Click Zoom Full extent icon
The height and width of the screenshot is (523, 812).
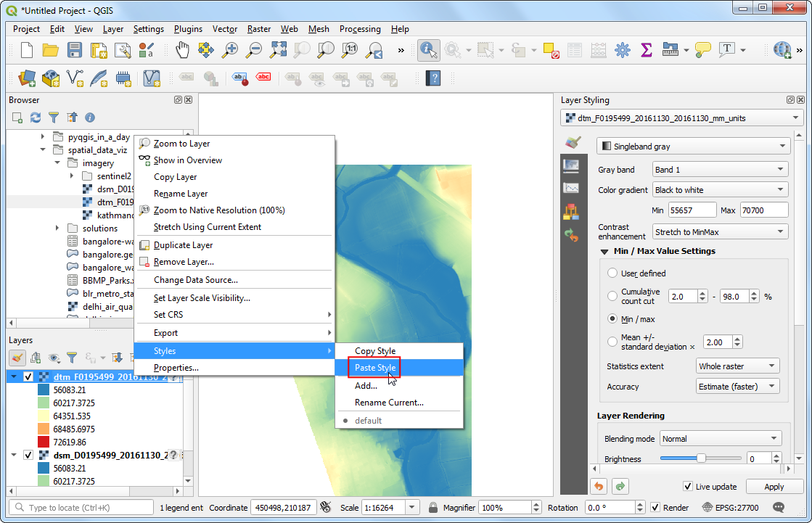(278, 50)
